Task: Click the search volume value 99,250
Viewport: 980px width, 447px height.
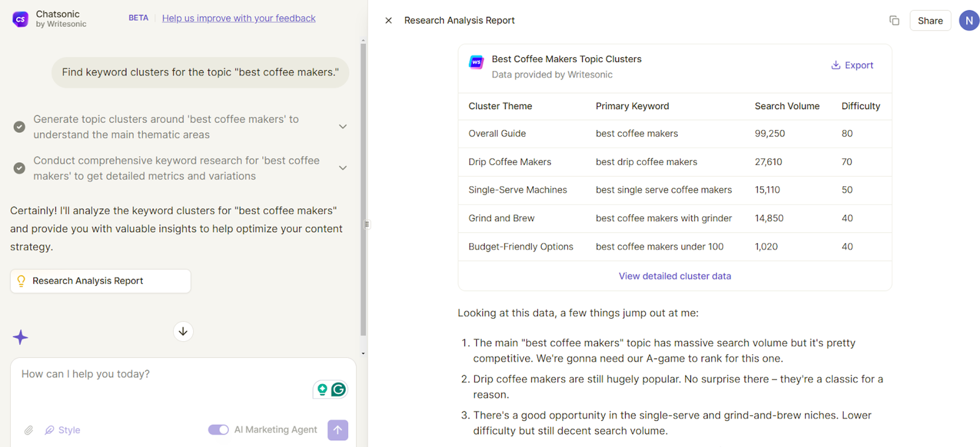Action: (x=770, y=134)
